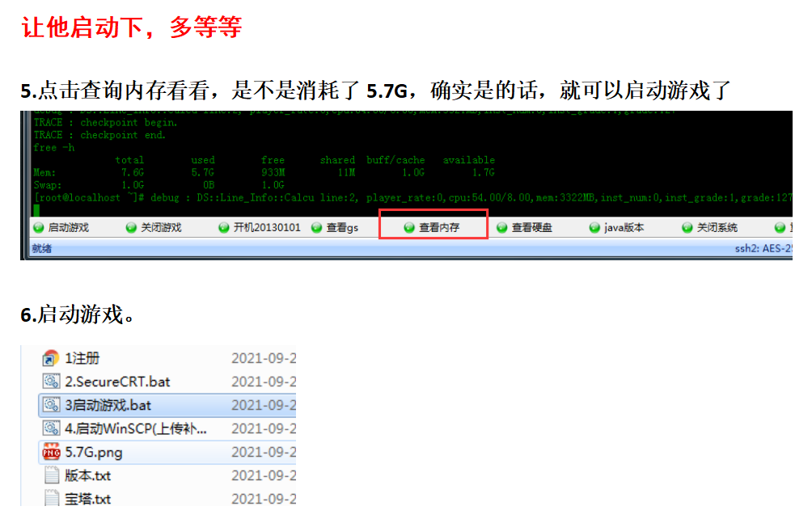Click the text file icon of 版本.txt
Viewport: 812px width, 523px height.
click(52, 477)
